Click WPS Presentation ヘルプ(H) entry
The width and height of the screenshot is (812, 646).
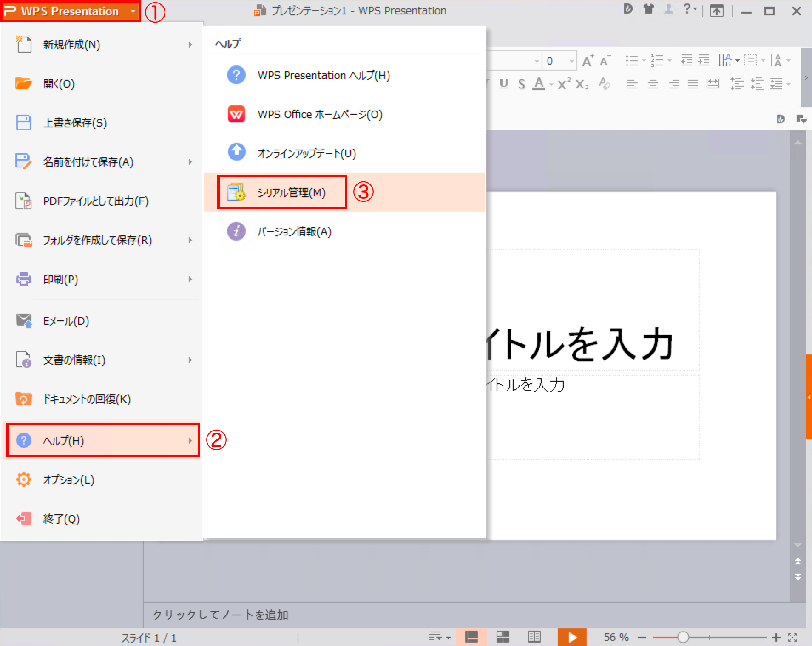345,75
